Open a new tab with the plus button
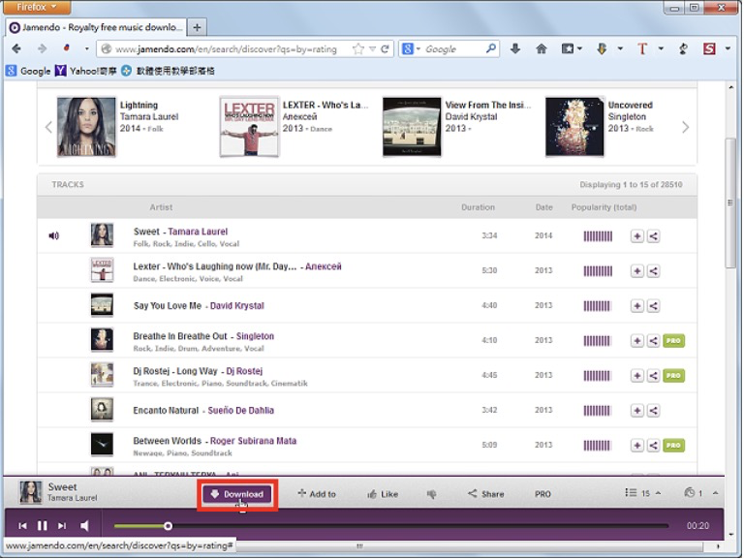 tap(197, 27)
